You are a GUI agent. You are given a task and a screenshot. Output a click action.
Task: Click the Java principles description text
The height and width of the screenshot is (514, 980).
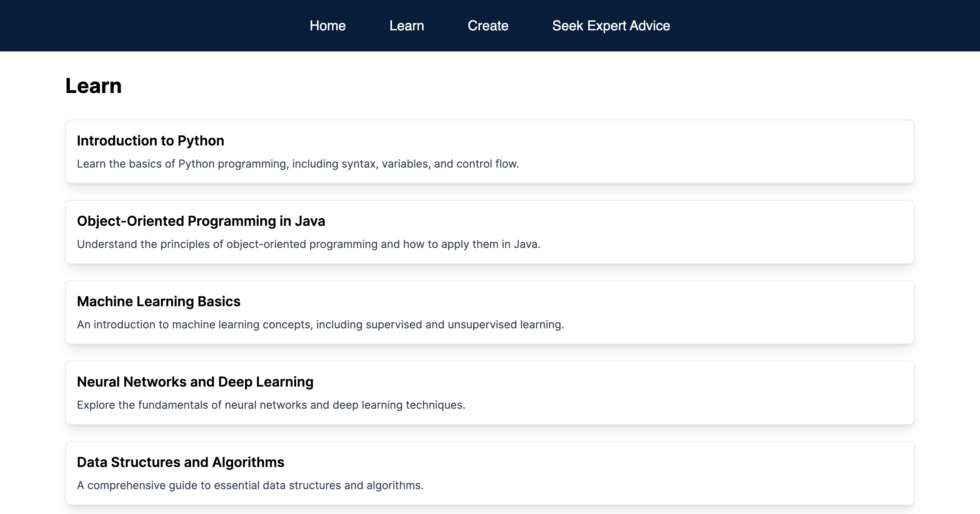[308, 245]
